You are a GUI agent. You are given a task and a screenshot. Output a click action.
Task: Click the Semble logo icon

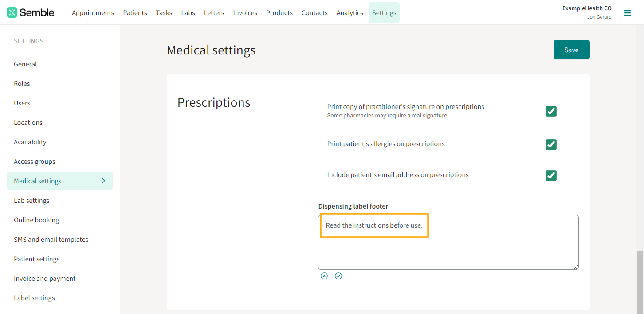(x=12, y=12)
